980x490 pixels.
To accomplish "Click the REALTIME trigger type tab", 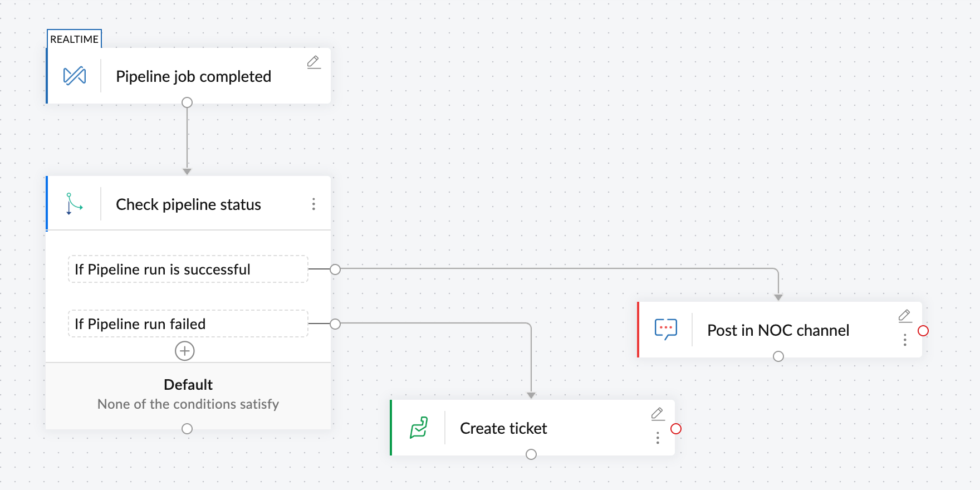I will [x=74, y=39].
